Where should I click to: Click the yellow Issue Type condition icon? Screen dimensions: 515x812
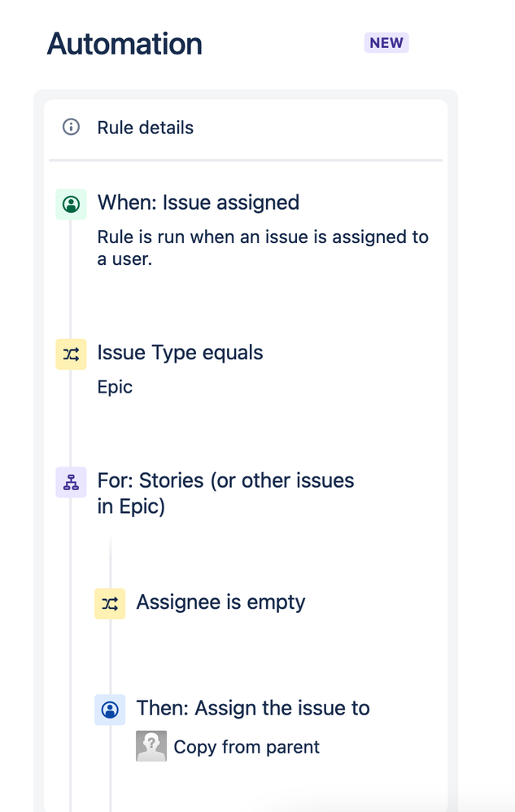[71, 354]
